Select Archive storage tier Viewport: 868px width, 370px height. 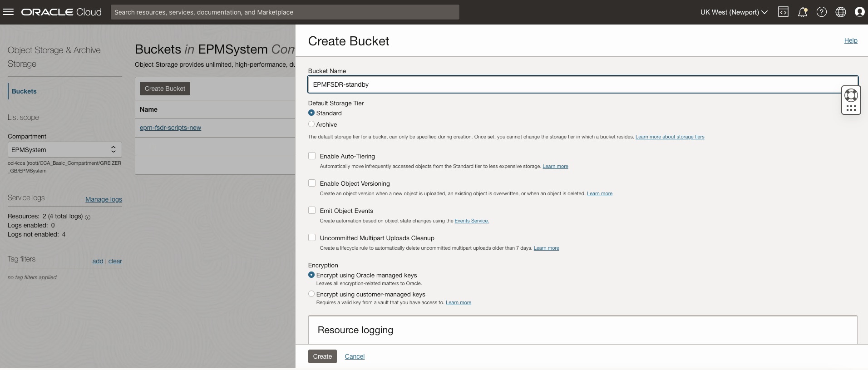click(311, 124)
